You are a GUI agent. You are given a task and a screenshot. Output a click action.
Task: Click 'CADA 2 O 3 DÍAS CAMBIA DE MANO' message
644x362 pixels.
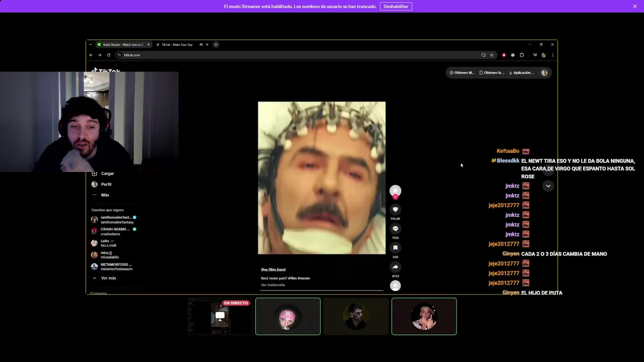tap(564, 254)
